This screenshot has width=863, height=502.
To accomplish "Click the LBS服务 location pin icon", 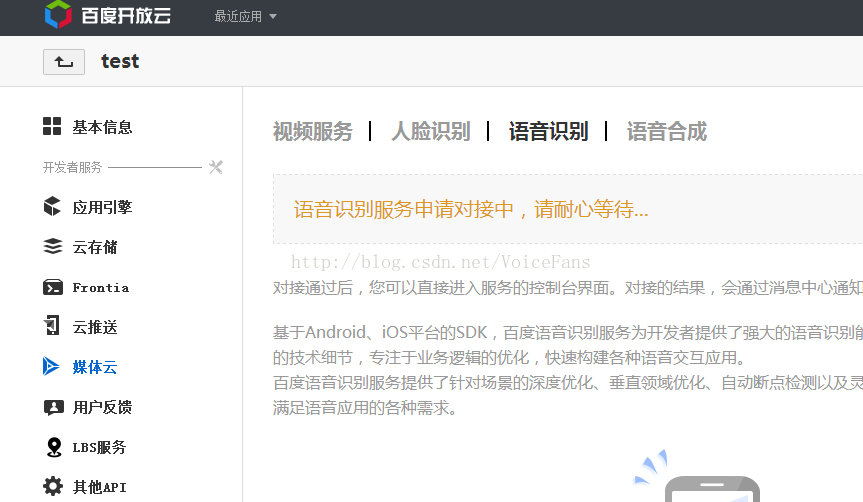I will [54, 447].
